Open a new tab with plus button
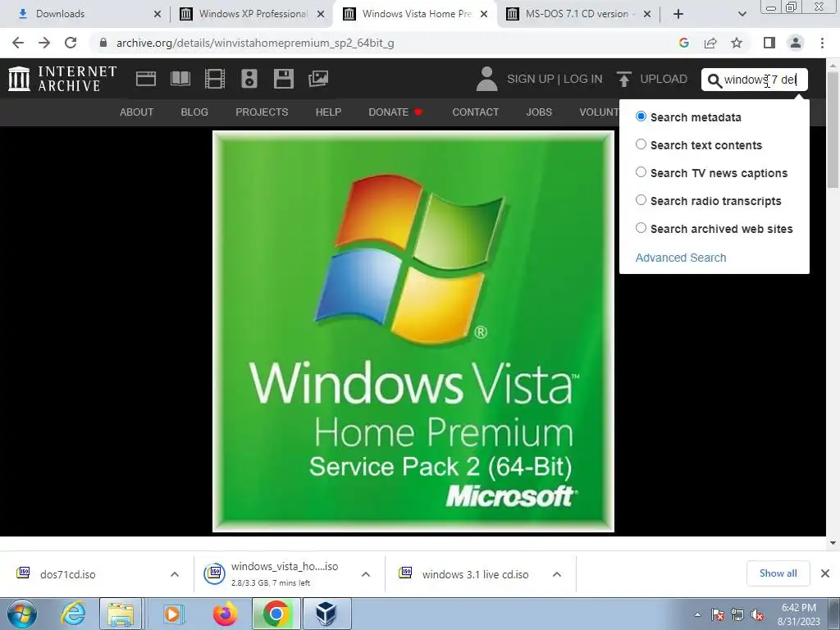Screen dimensions: 840x630 pos(678,14)
